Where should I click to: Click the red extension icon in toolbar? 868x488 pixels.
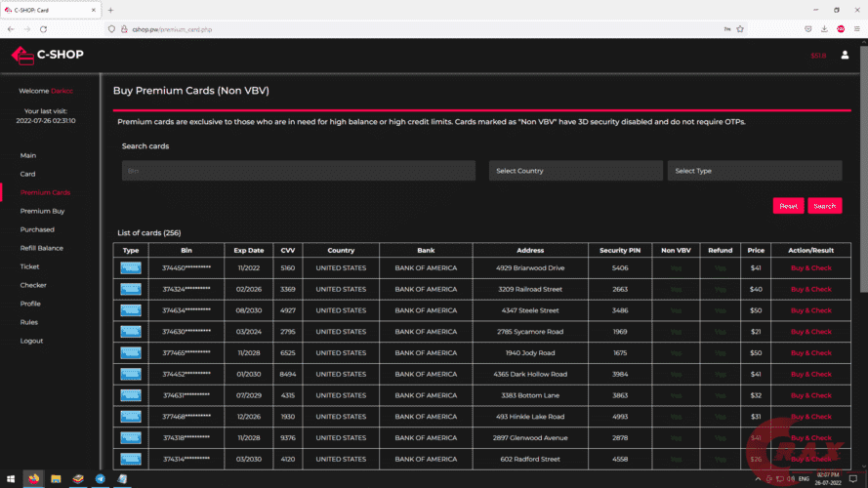[841, 29]
